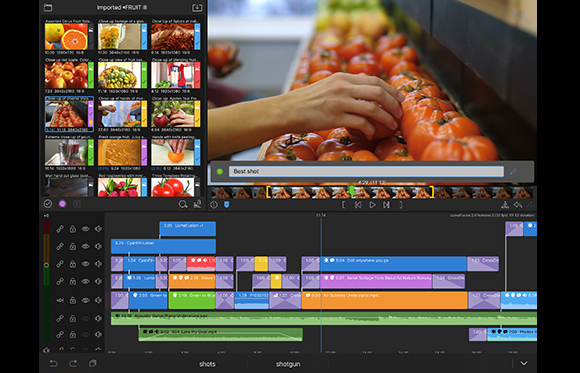Image resolution: width=580 pixels, height=373 pixels.
Task: Toggle link on the CyanFit-Lower track
Action: click(x=60, y=246)
